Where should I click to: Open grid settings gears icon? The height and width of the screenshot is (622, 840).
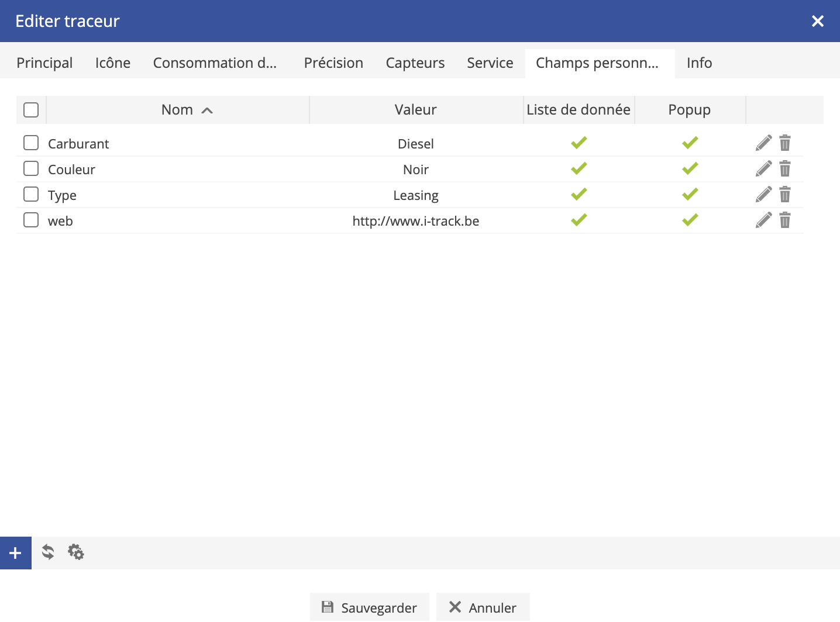tap(76, 552)
